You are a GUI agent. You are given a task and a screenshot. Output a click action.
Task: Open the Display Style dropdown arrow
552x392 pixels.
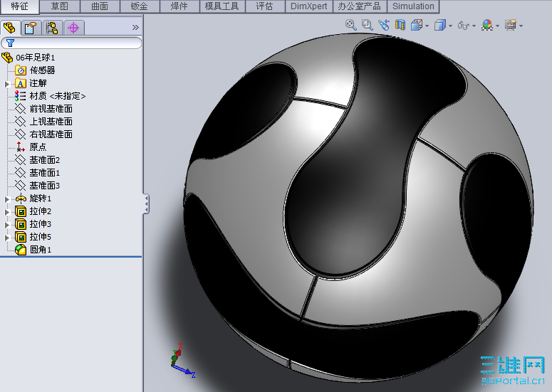click(451, 26)
